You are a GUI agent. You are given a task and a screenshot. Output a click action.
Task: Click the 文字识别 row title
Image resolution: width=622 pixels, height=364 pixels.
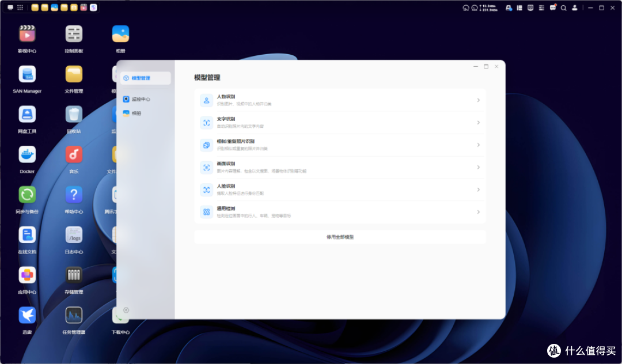tap(226, 119)
